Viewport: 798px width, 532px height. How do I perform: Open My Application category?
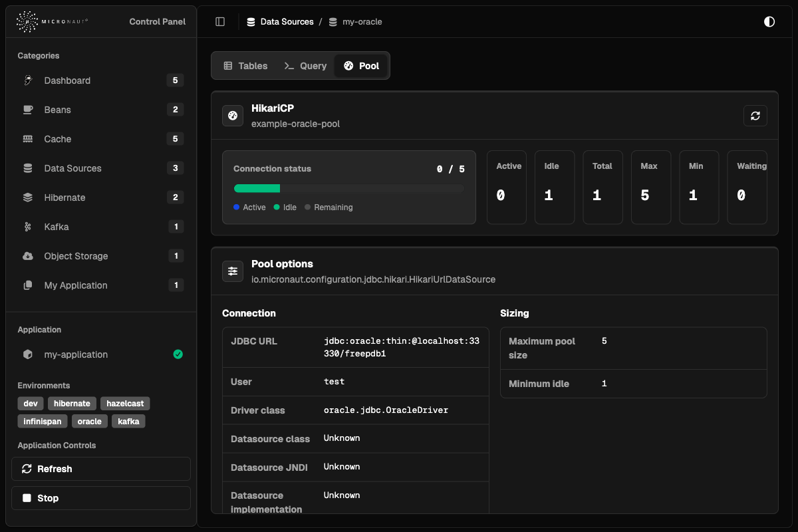101,285
